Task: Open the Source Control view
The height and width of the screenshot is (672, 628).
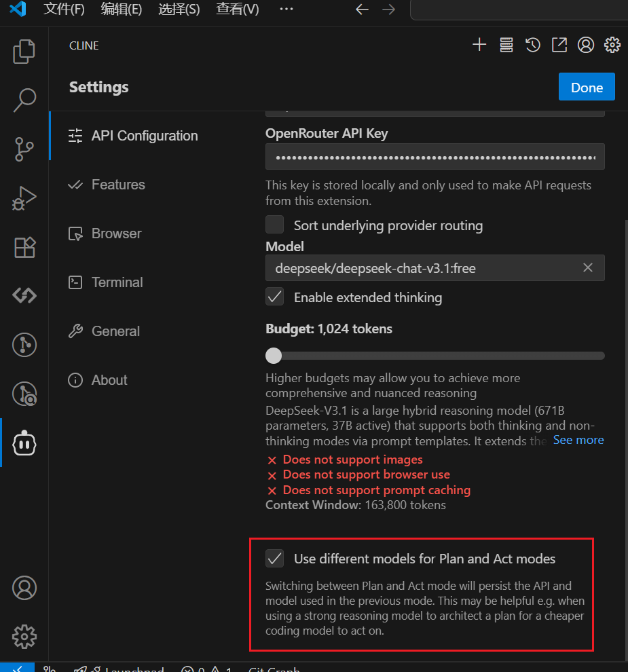Action: pyautogui.click(x=24, y=149)
